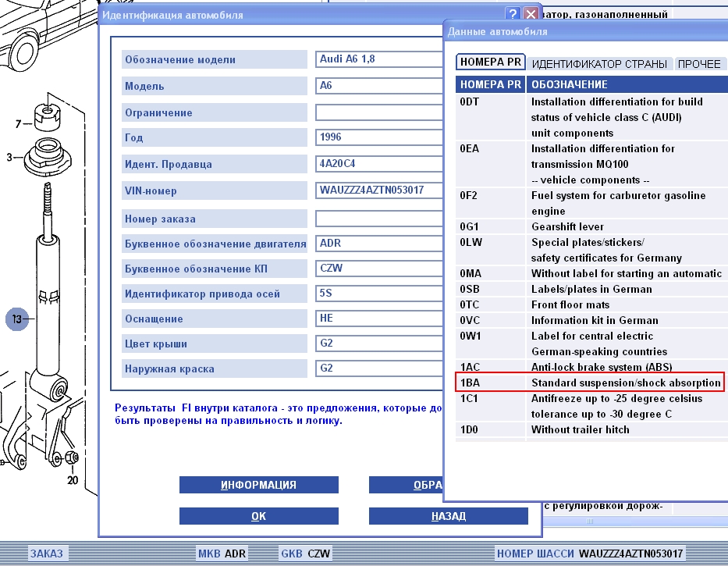The width and height of the screenshot is (728, 566).
Task: Focus the Оснащение field HE
Action: click(x=379, y=319)
